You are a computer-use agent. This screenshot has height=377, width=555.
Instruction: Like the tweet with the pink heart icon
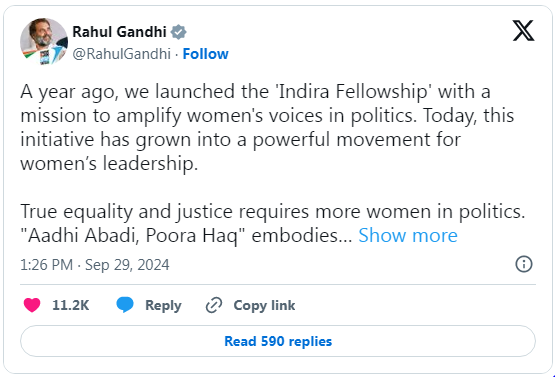(32, 305)
